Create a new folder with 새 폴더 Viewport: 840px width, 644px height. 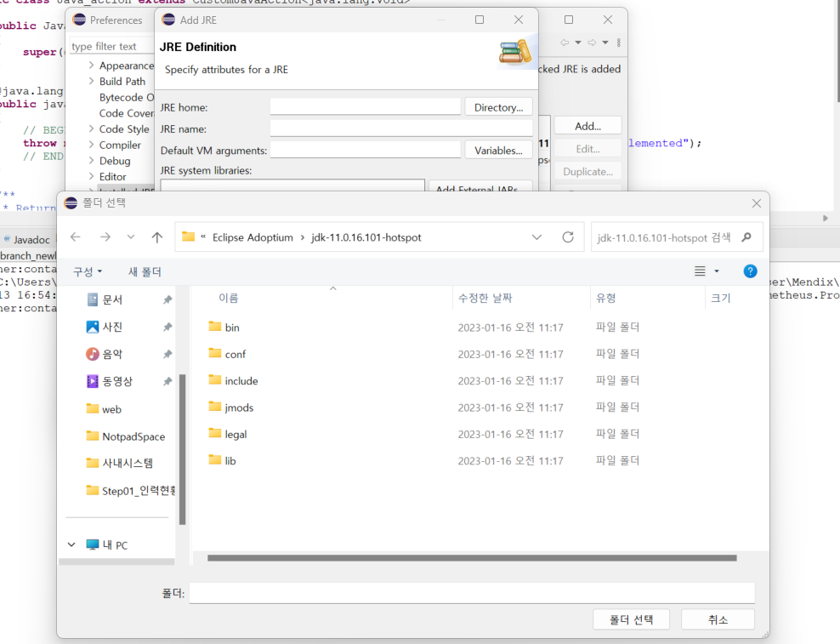[145, 272]
